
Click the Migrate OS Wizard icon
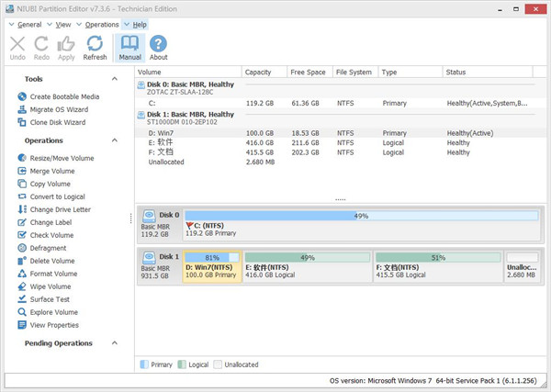(22, 109)
